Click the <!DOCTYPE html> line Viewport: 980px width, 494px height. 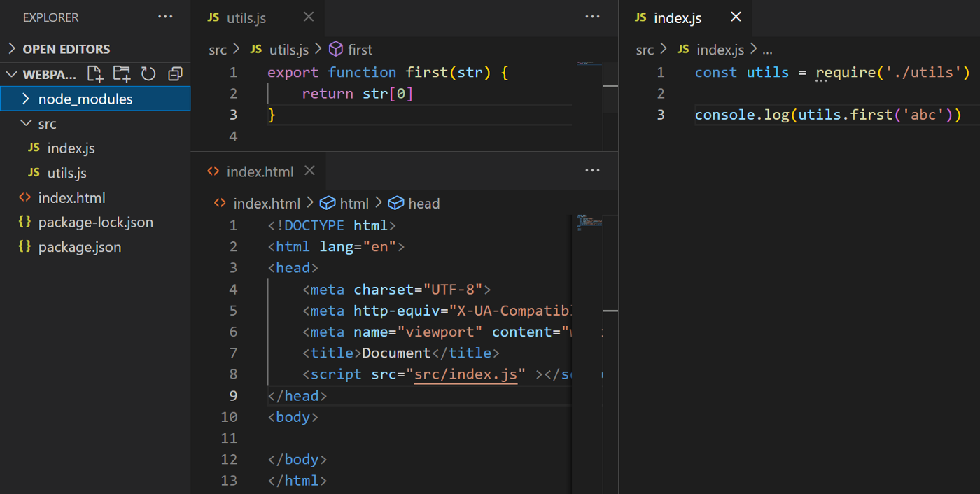[332, 225]
